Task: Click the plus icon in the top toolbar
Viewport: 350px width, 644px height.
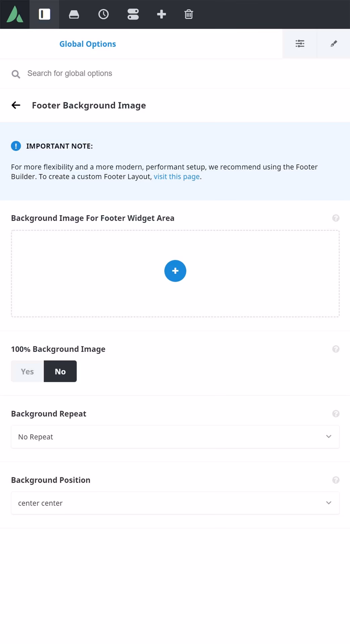Action: (162, 14)
